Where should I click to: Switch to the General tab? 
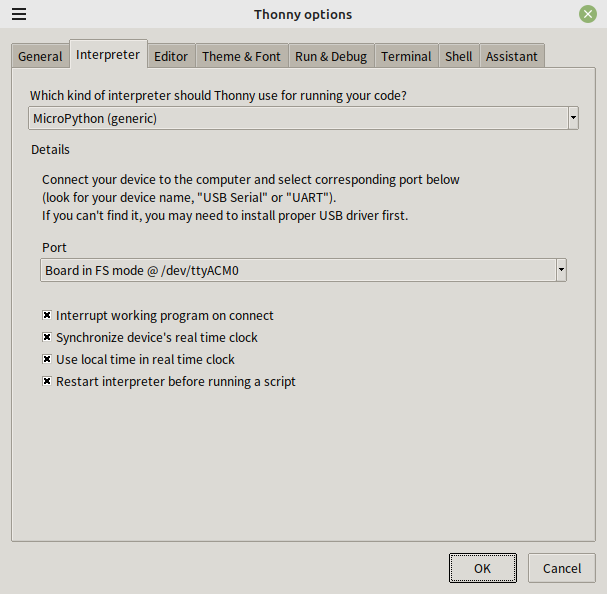click(40, 56)
